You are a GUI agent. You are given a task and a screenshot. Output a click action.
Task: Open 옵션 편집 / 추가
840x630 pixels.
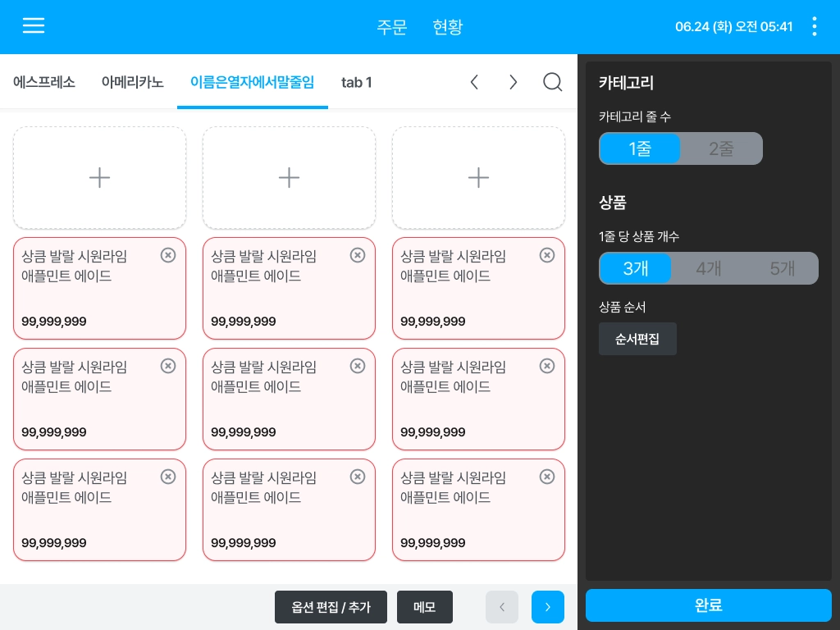click(x=331, y=607)
